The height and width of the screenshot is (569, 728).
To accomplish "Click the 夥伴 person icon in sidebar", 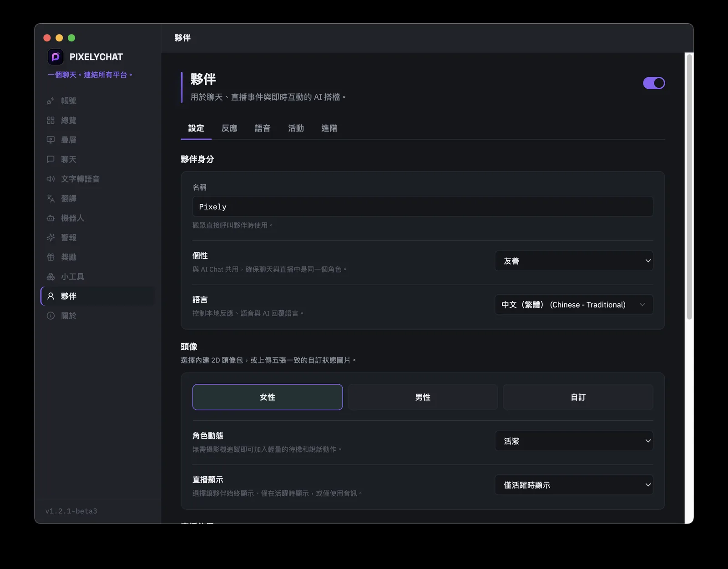I will [x=51, y=297].
